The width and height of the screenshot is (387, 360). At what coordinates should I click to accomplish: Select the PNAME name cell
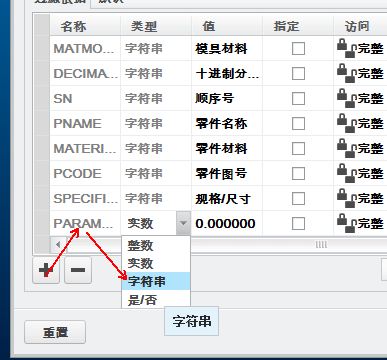click(85, 123)
